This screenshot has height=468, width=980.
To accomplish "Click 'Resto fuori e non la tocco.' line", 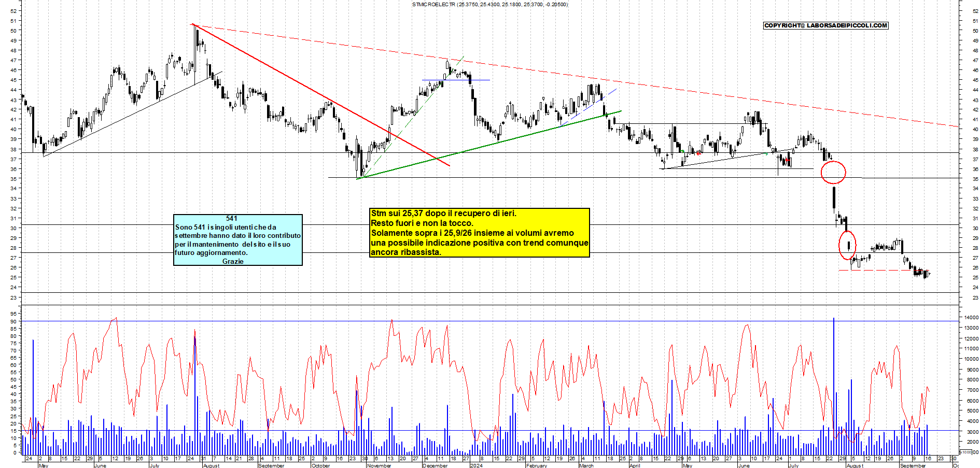I will tap(422, 223).
